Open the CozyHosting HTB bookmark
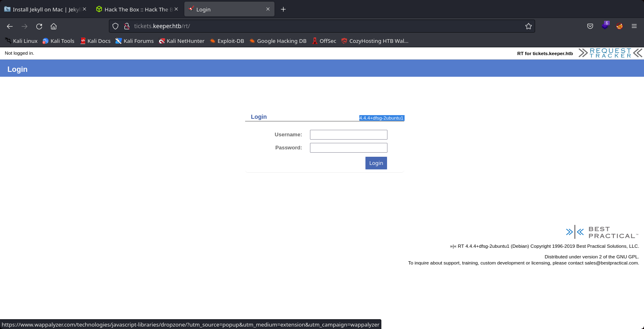Image resolution: width=644 pixels, height=329 pixels. tap(375, 41)
